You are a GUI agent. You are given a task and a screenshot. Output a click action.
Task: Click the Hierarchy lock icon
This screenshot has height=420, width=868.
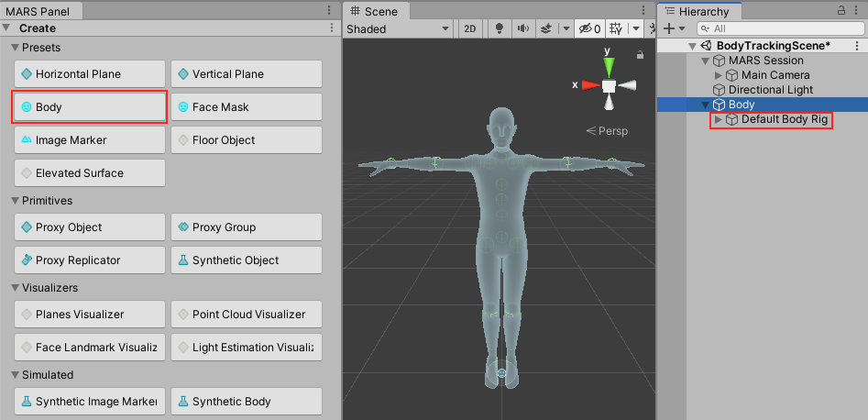point(841,11)
